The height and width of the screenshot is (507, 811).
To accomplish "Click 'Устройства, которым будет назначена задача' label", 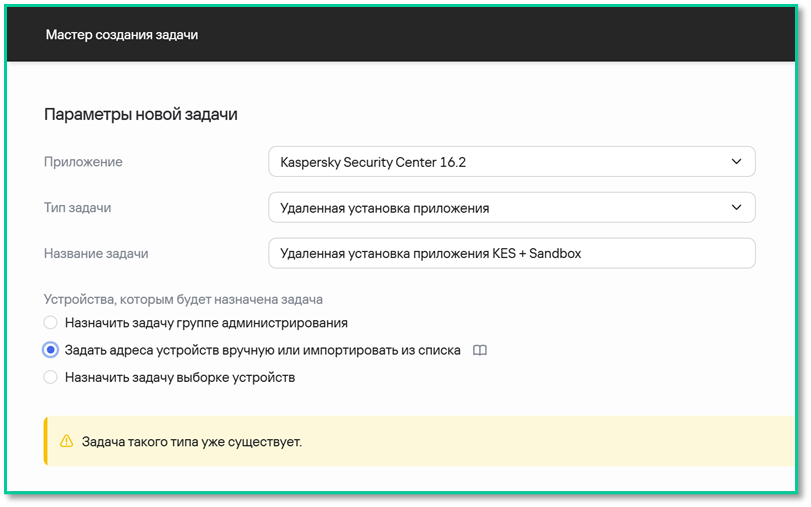I will click(183, 300).
